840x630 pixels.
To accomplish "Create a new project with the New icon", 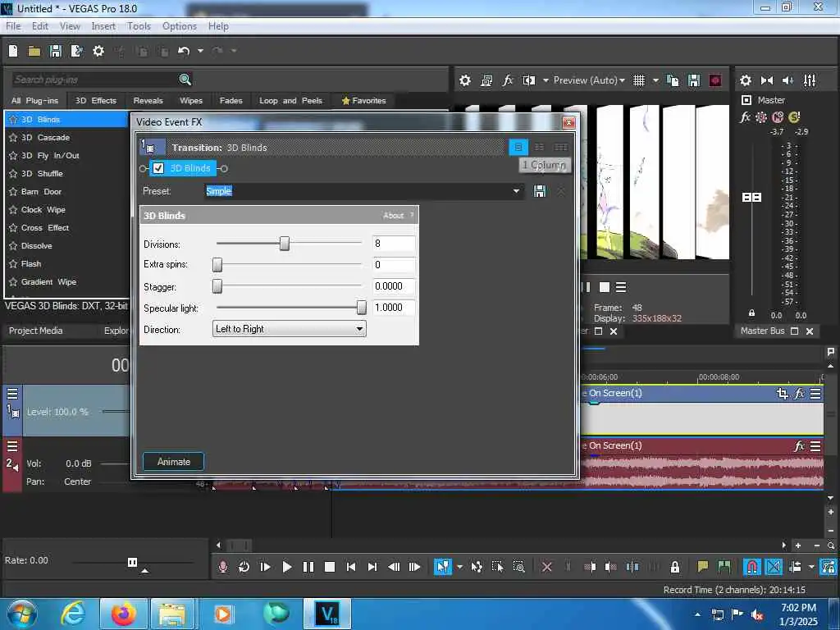I will 13,51.
